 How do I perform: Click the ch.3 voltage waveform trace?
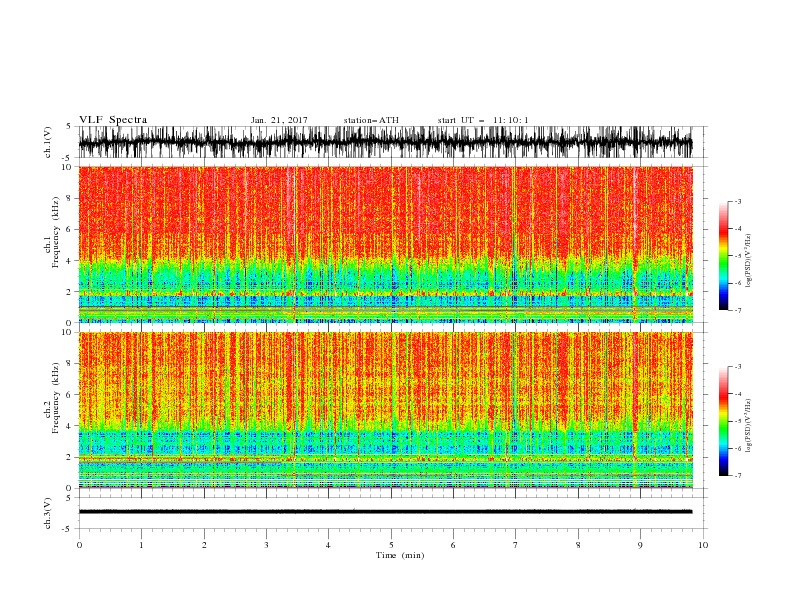click(385, 512)
